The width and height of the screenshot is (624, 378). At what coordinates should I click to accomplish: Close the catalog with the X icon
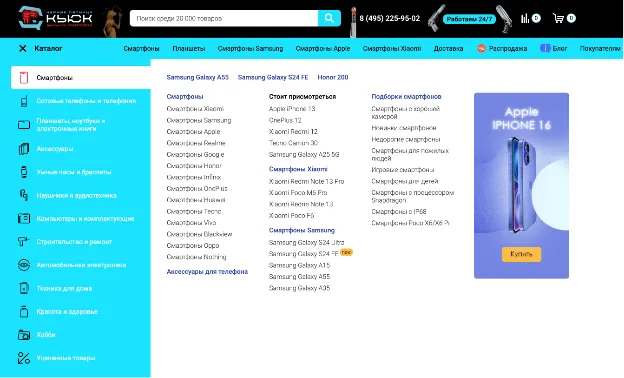click(x=23, y=49)
